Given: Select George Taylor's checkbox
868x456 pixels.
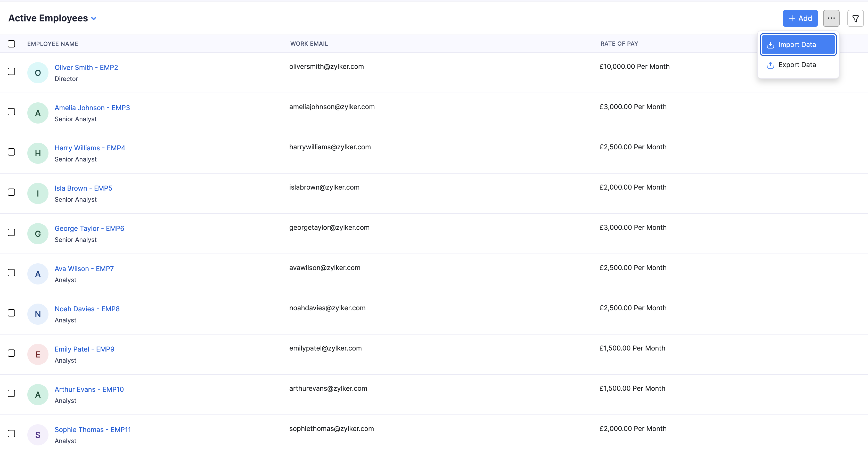Looking at the screenshot, I should coord(11,233).
